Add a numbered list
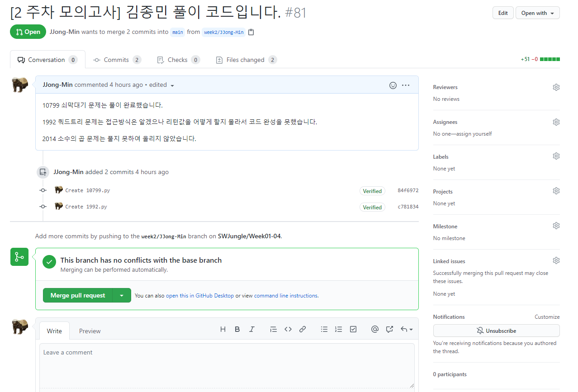578x392 pixels. point(339,329)
